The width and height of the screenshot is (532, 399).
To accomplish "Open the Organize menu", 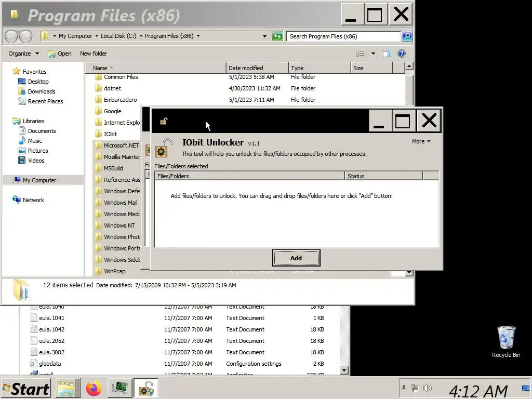I will 23,54.
